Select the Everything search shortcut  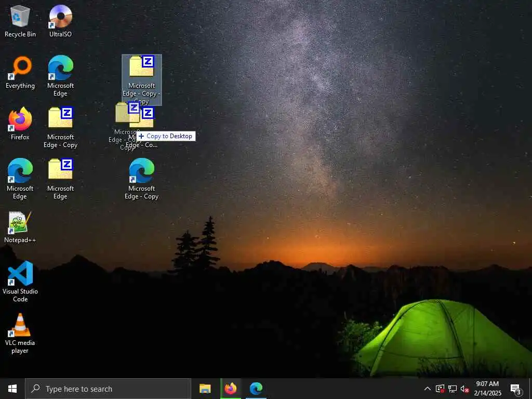tap(20, 73)
